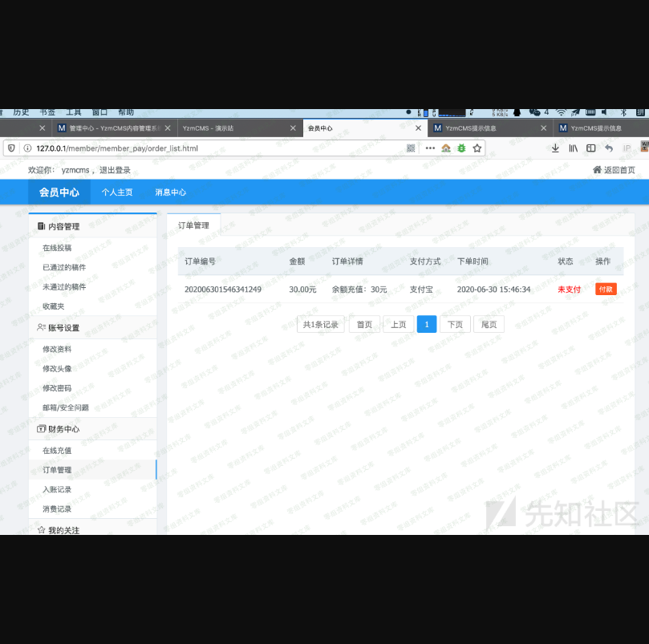
Task: Toggle the sidebar view icon in toolbar
Action: click(590, 148)
